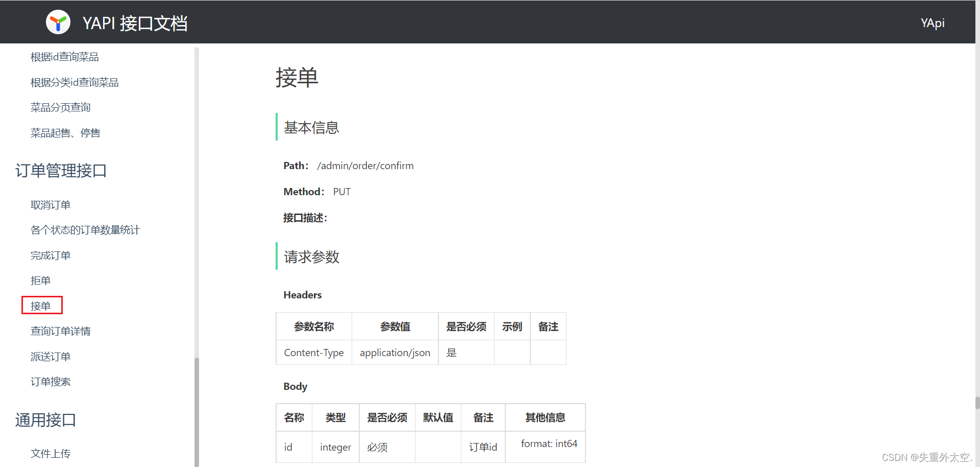Open 菜品分页查询 sidebar entry
Screen dimensions: 980x467
click(60, 107)
